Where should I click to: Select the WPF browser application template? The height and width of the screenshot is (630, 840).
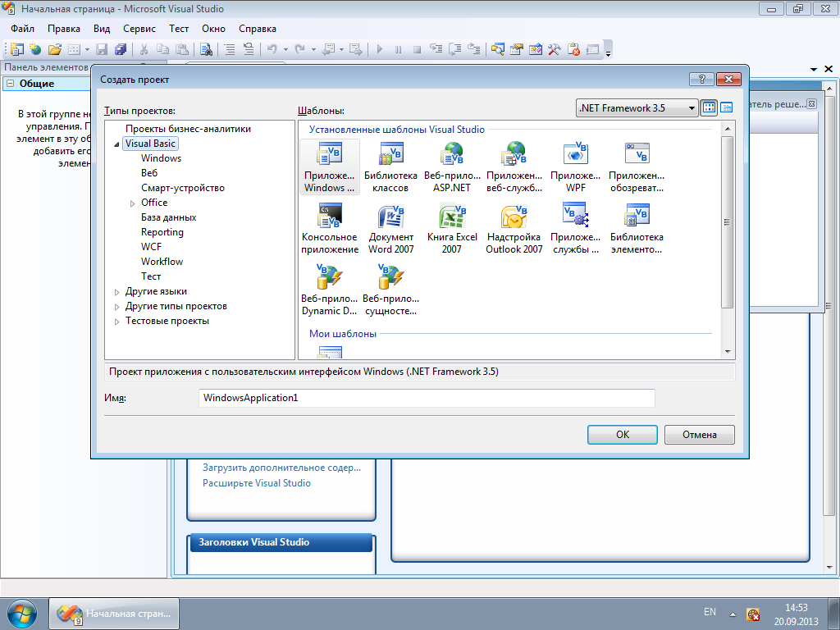click(x=637, y=167)
